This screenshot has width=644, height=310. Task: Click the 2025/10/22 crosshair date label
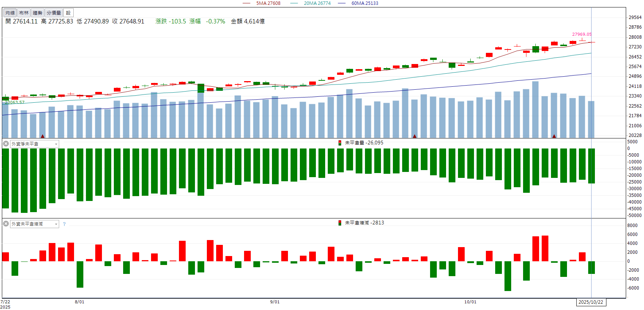(591, 302)
